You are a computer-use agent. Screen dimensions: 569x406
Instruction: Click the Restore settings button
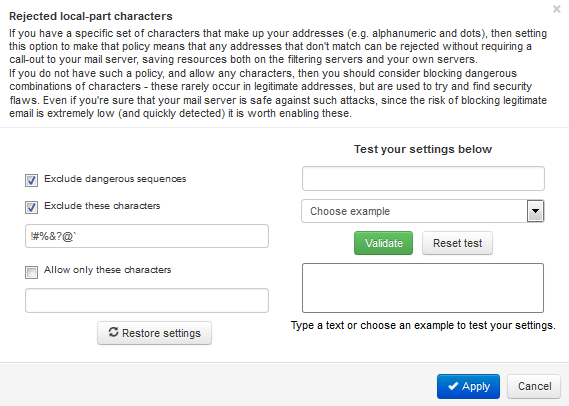pos(154,333)
